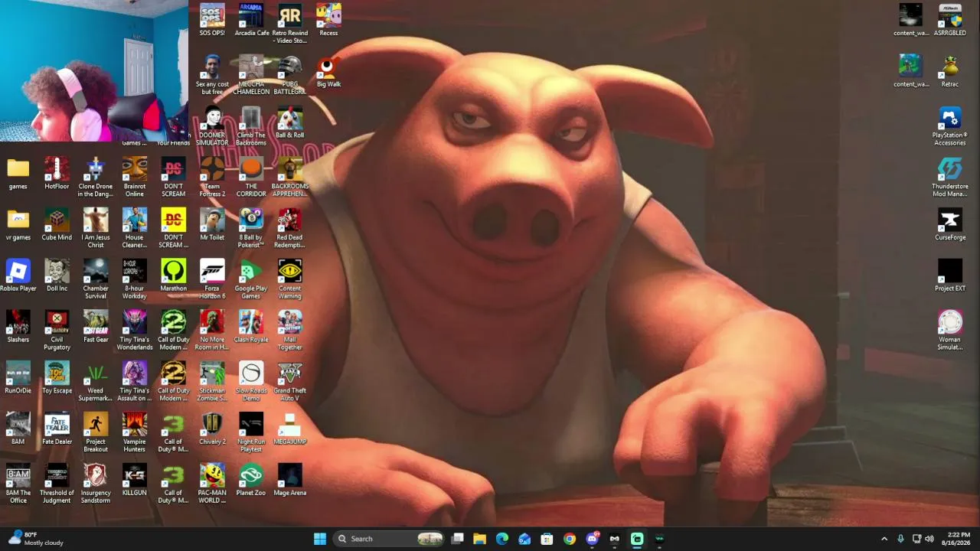980x551 pixels.
Task: Select the Night Run Playtest icon
Action: pos(251,434)
